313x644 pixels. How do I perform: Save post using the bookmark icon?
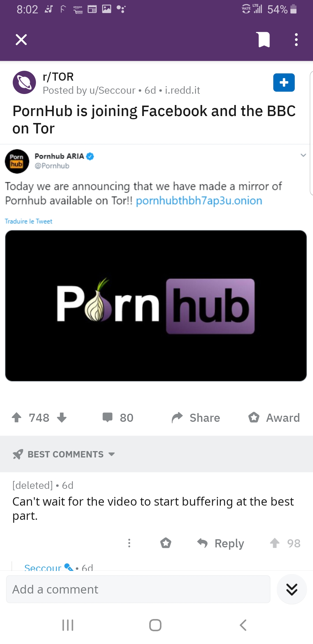[x=263, y=40]
